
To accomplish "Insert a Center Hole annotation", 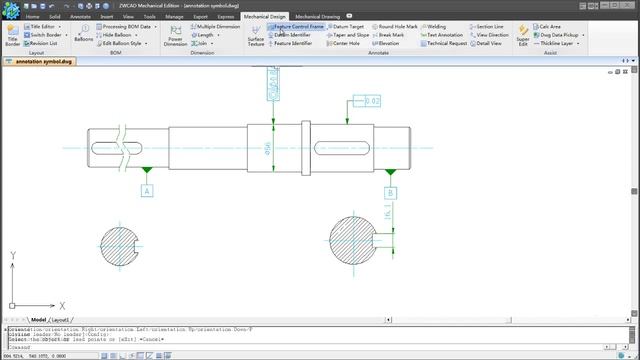I will [x=343, y=43].
